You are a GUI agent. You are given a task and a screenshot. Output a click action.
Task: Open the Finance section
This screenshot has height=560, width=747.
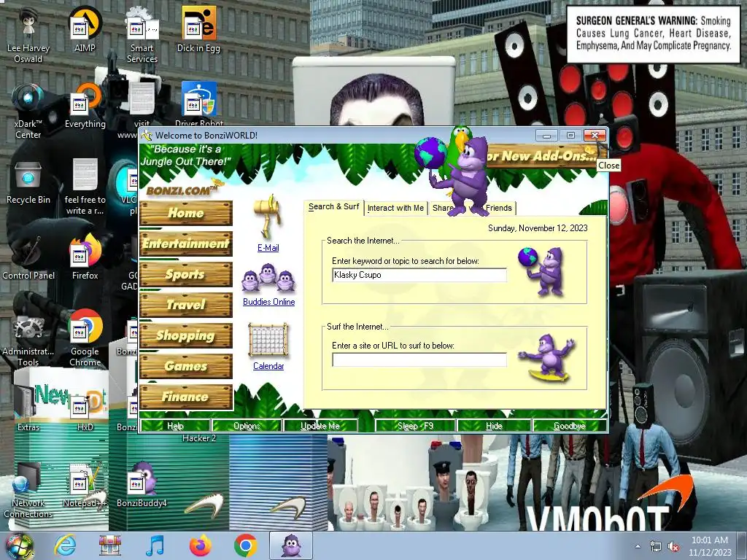[x=186, y=397]
